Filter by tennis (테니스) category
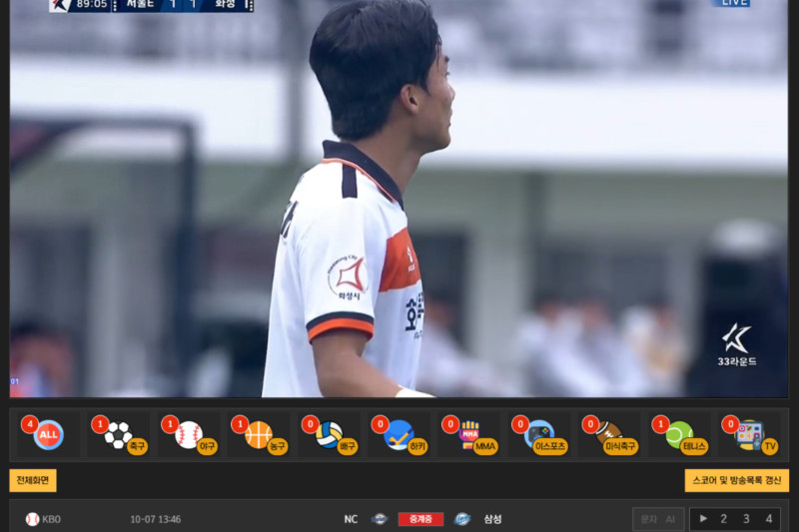Image resolution: width=799 pixels, height=532 pixels. pyautogui.click(x=680, y=434)
